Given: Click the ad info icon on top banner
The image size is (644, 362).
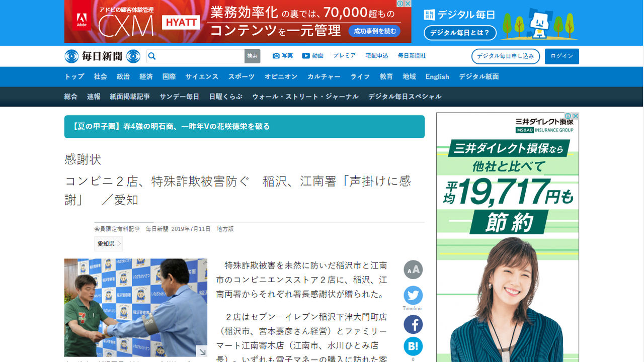Looking at the screenshot, I should [x=400, y=4].
